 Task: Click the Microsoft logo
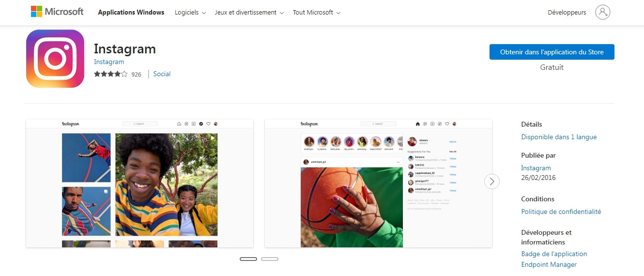[57, 12]
